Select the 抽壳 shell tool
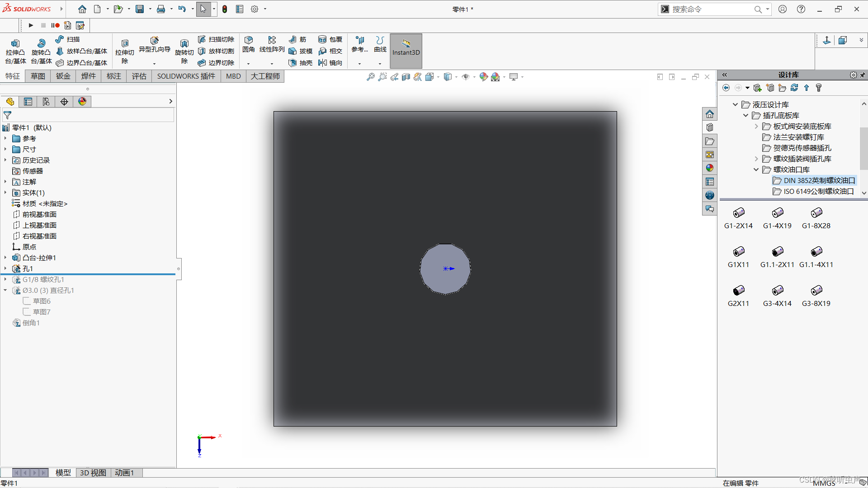This screenshot has width=868, height=488. [x=301, y=63]
